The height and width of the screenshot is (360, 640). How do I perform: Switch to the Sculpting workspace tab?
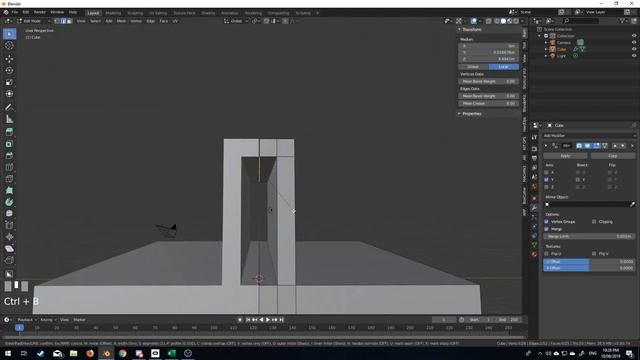pos(135,13)
